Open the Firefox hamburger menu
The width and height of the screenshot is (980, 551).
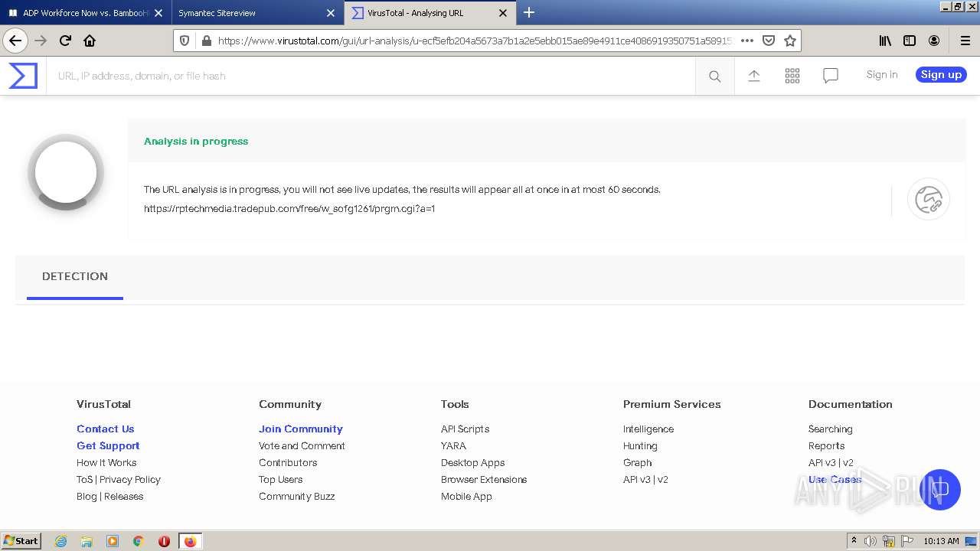(x=965, y=41)
